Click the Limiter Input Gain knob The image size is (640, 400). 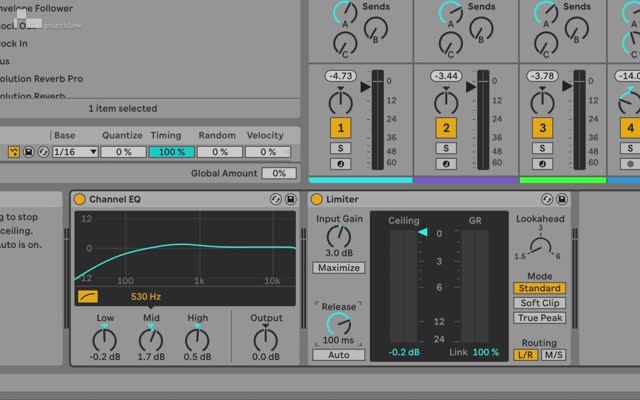pos(339,236)
